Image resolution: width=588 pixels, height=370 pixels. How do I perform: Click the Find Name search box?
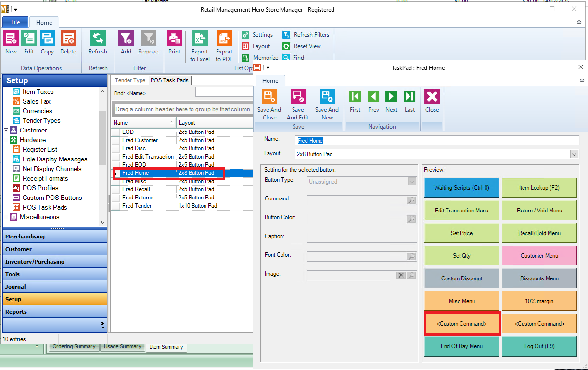(x=224, y=92)
